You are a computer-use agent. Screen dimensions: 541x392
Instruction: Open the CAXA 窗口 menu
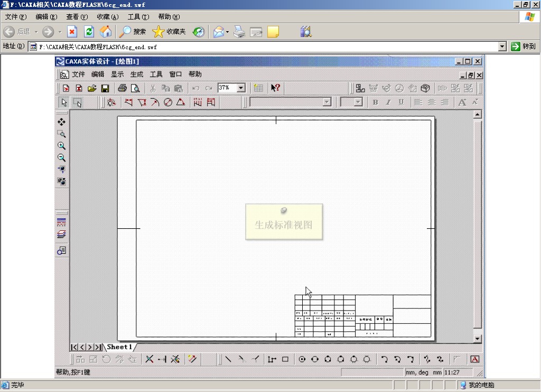point(175,74)
